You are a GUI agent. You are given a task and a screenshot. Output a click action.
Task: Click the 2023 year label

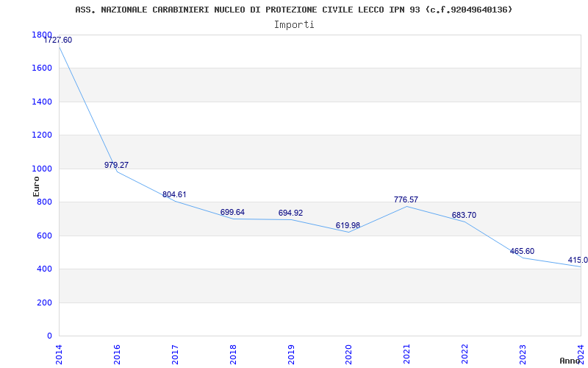coord(523,354)
